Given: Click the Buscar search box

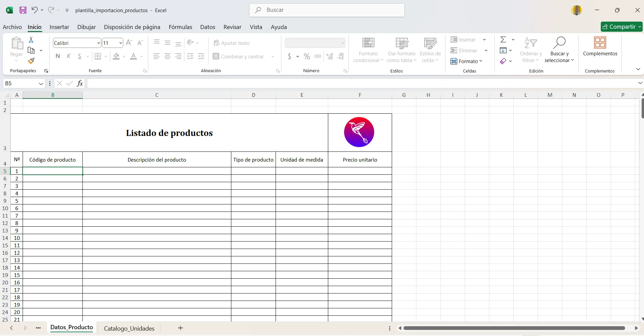Looking at the screenshot, I should click(x=327, y=10).
